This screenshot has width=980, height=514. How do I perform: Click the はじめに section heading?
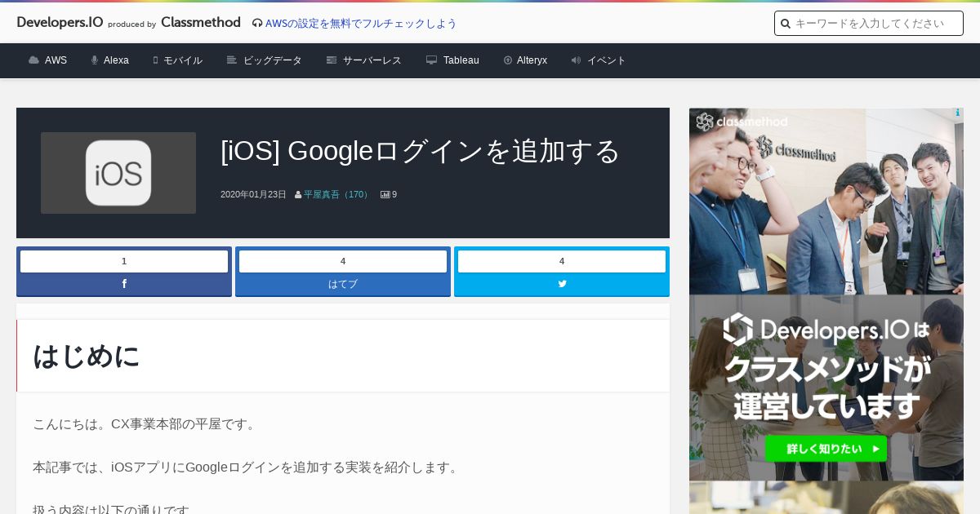click(87, 356)
